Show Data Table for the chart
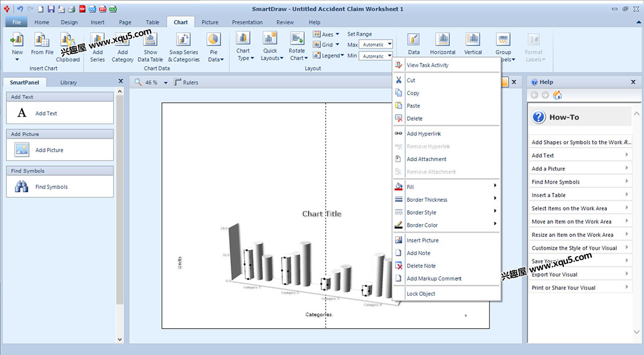This screenshot has height=355, width=644. click(150, 47)
